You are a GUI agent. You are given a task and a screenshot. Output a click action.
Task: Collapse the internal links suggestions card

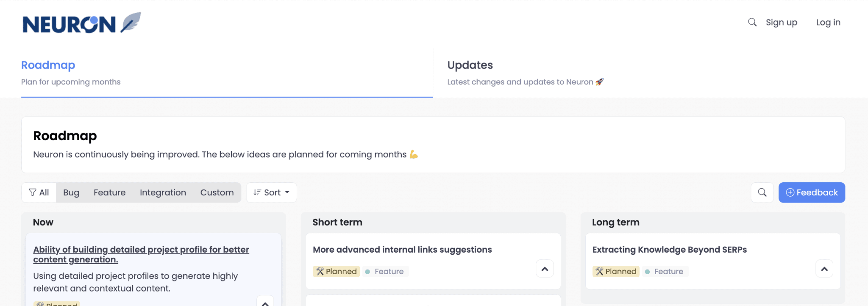(x=545, y=268)
